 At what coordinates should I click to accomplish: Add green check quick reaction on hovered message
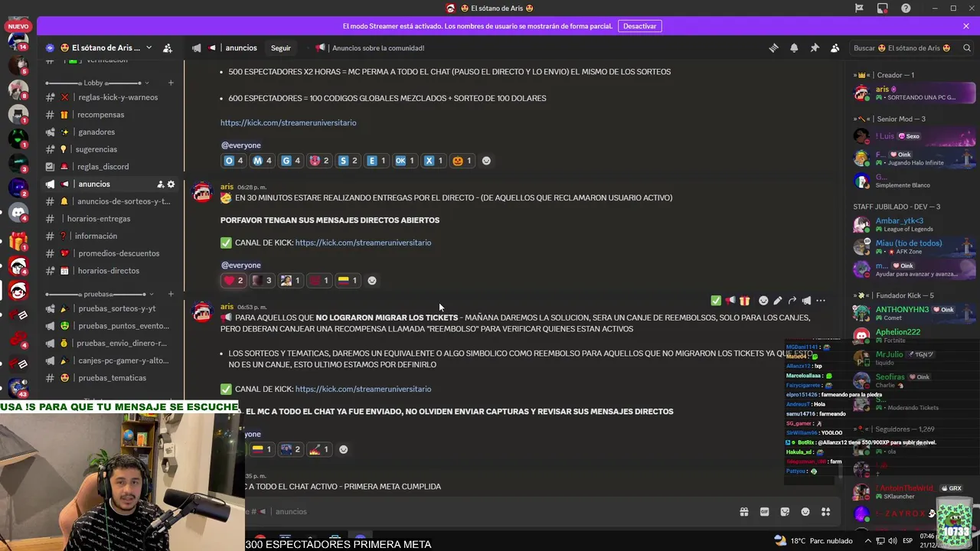[716, 301]
